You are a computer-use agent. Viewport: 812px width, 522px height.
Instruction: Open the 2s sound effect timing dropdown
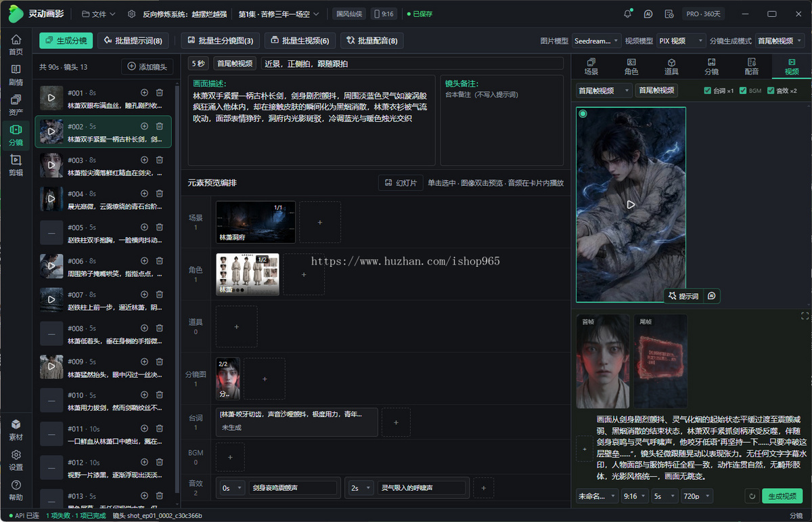click(x=361, y=487)
